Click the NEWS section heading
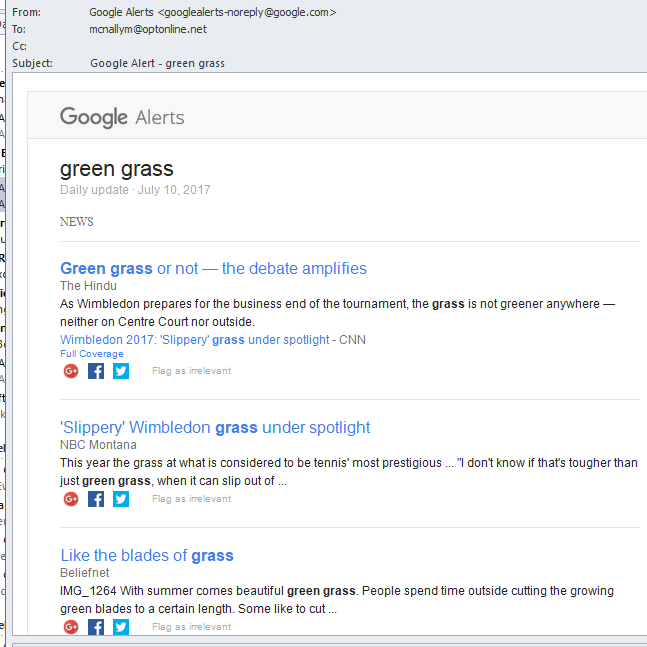 pyautogui.click(x=77, y=222)
